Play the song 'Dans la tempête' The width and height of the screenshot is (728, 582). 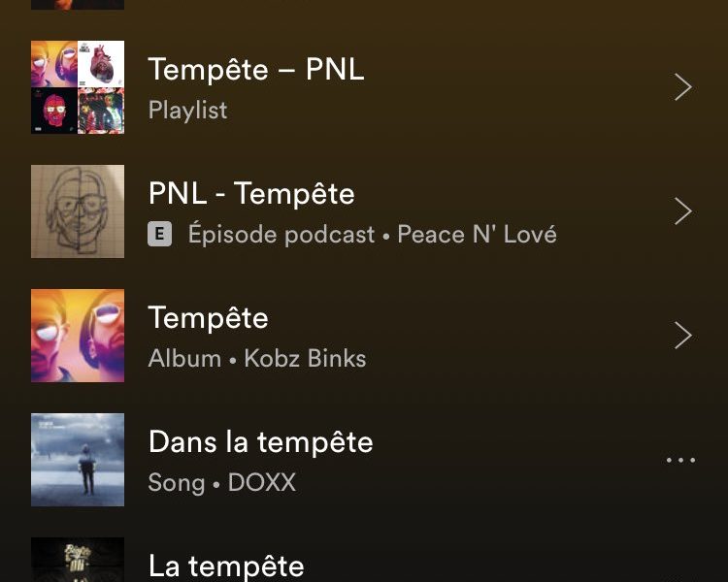coord(260,442)
